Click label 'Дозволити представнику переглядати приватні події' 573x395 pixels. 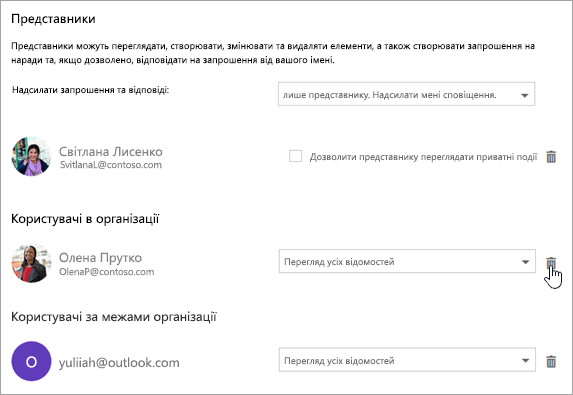coord(424,157)
